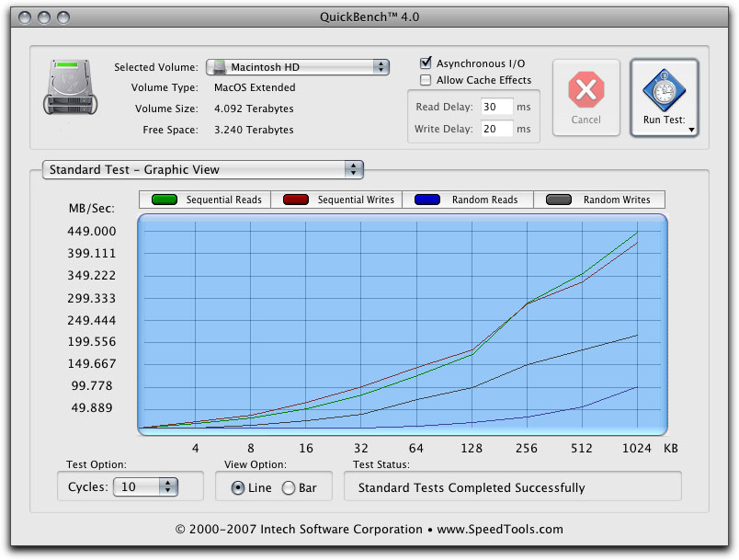739x560 pixels.
Task: Click the Write Delay input field
Action: pyautogui.click(x=496, y=129)
